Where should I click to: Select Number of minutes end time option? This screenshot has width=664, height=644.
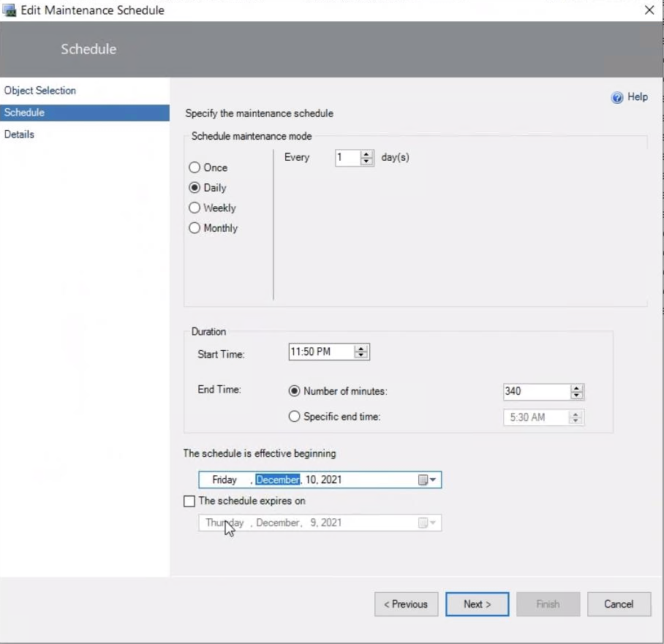(294, 391)
